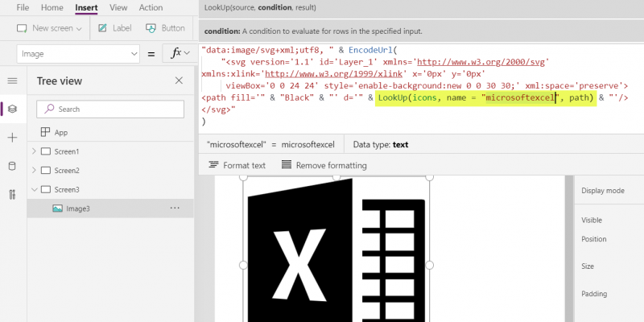The image size is (644, 322).
Task: Click the search magnifier icon
Action: pyautogui.click(x=49, y=109)
